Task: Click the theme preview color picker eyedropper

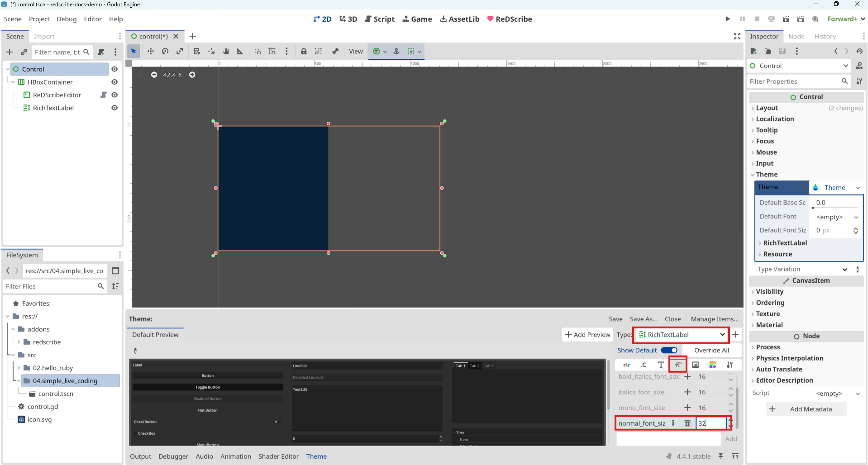Action: (x=135, y=351)
